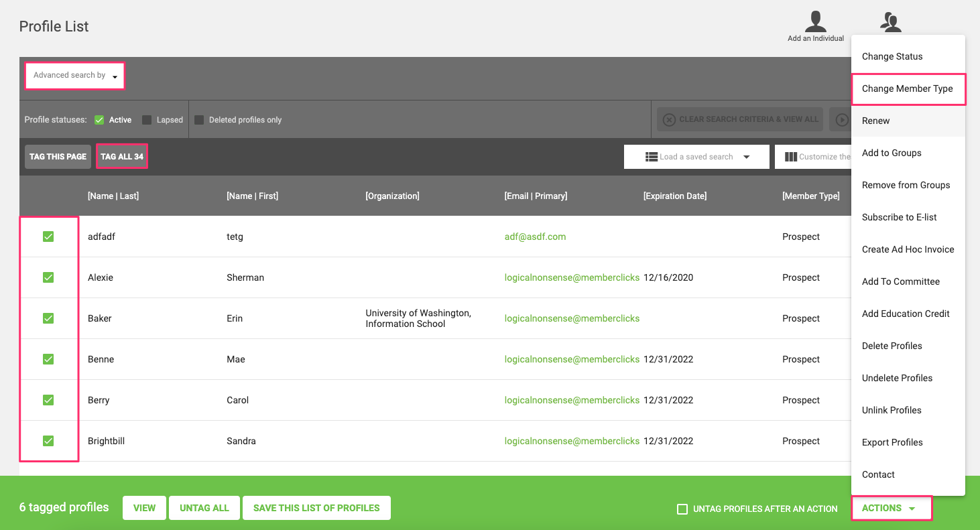Screen dimensions: 980x530
Task: Click the [Member Type] column header
Action: (x=811, y=196)
